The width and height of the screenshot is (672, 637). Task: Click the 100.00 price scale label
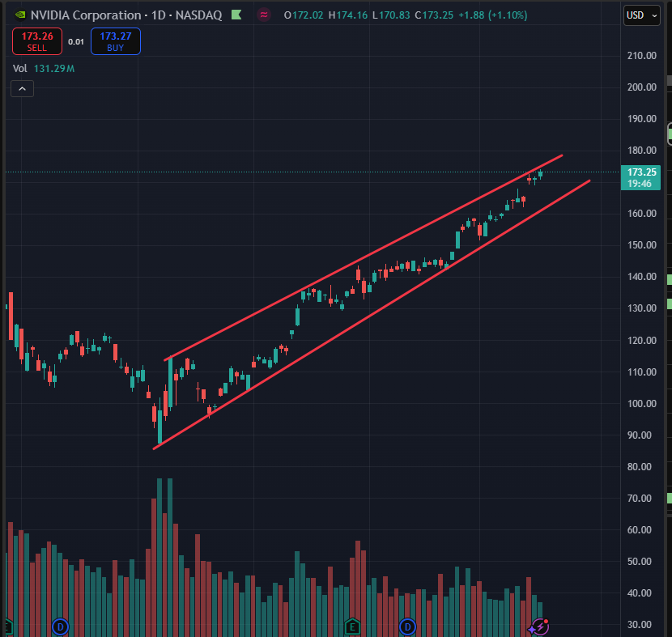[641, 404]
